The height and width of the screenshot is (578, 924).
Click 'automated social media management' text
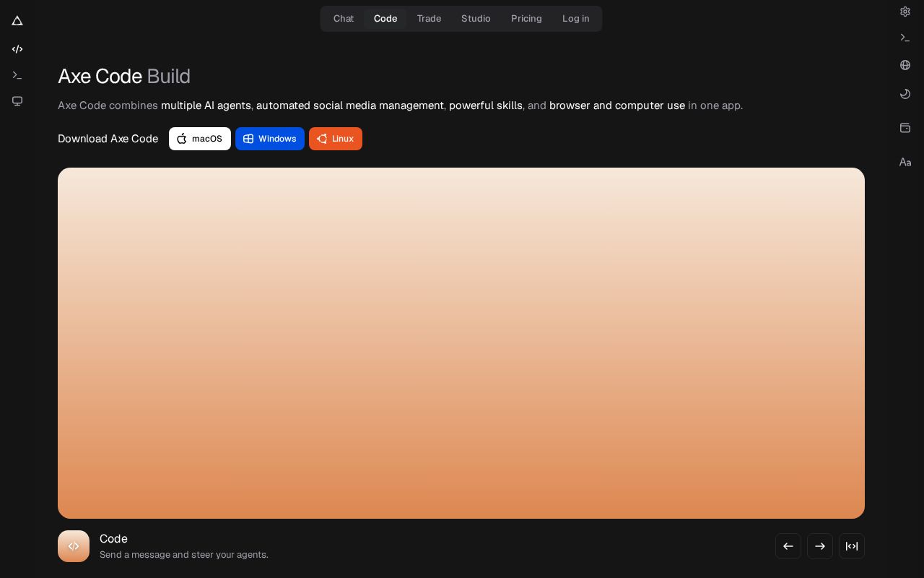coord(350,105)
